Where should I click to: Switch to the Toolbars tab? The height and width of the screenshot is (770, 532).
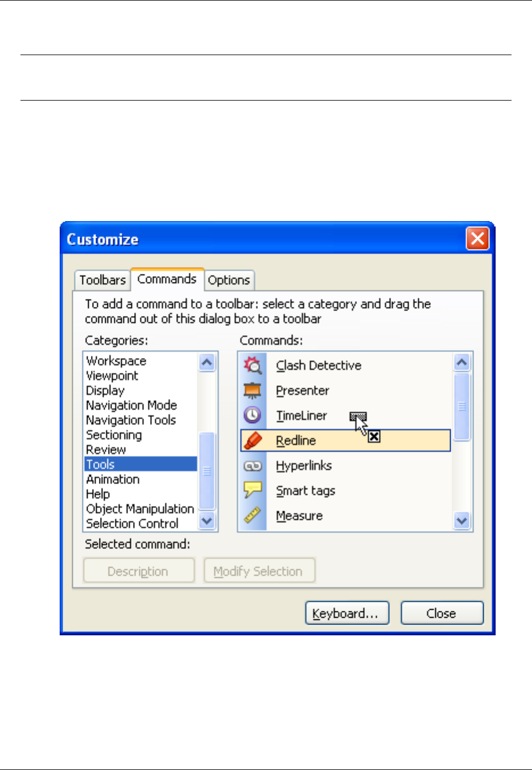pyautogui.click(x=102, y=280)
